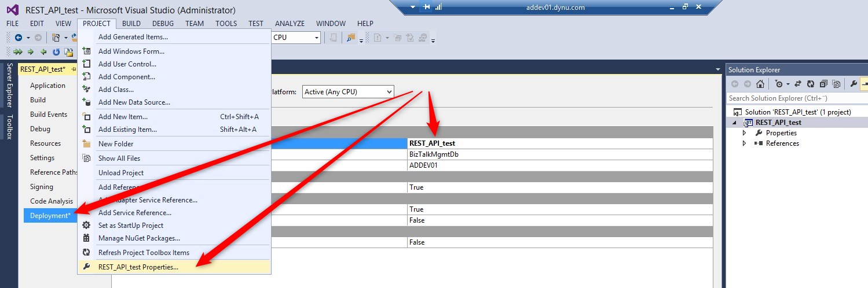The width and height of the screenshot is (868, 288).
Task: Click the Navigate Backward toolbar icon
Action: pyautogui.click(x=19, y=38)
